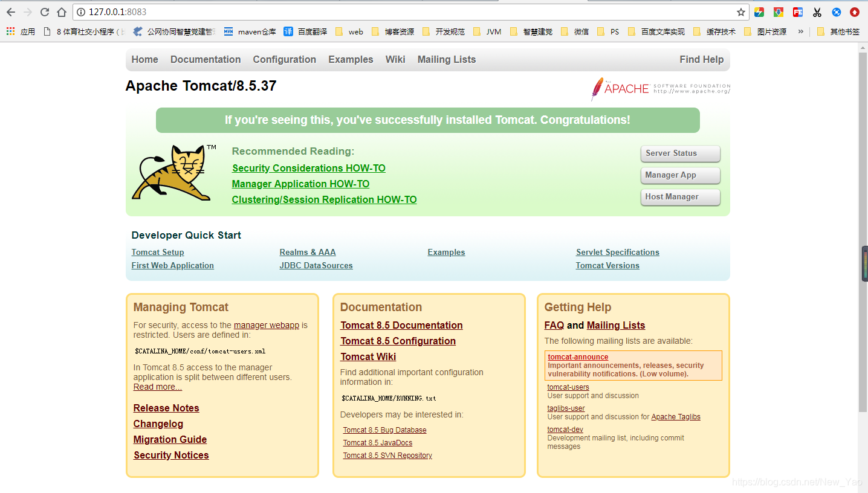Open the maven仓库 bookmark
Viewport: 868px width, 493px height.
pyautogui.click(x=250, y=31)
